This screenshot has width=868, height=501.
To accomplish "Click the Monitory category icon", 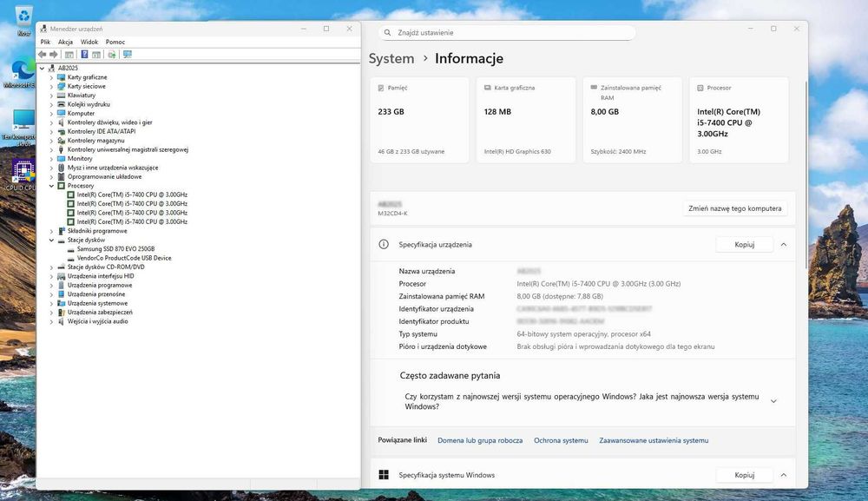I will pos(62,158).
